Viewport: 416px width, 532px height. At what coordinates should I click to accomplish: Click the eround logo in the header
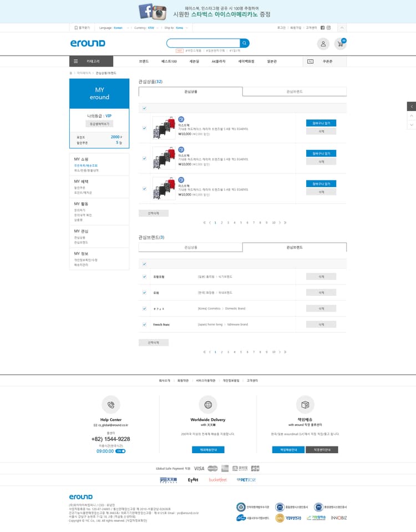point(88,43)
